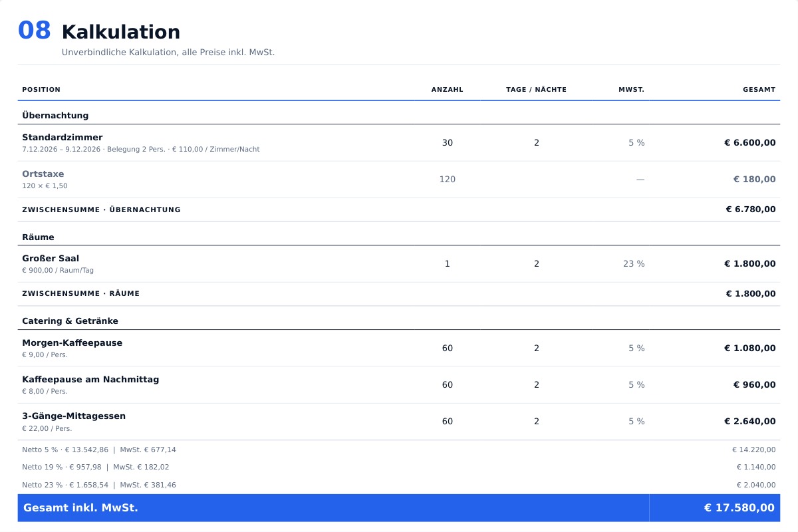Click the "€ 9,00 / Pers." price note
798x532 pixels.
[45, 355]
